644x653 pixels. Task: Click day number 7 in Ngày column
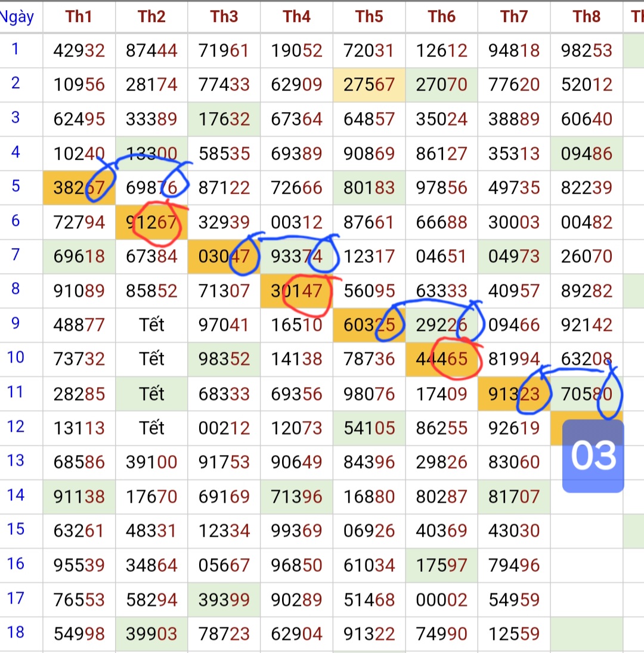click(x=16, y=255)
